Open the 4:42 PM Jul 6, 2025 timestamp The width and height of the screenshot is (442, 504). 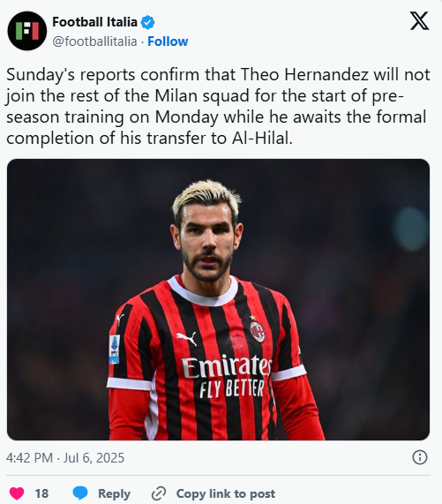pyautogui.click(x=65, y=458)
